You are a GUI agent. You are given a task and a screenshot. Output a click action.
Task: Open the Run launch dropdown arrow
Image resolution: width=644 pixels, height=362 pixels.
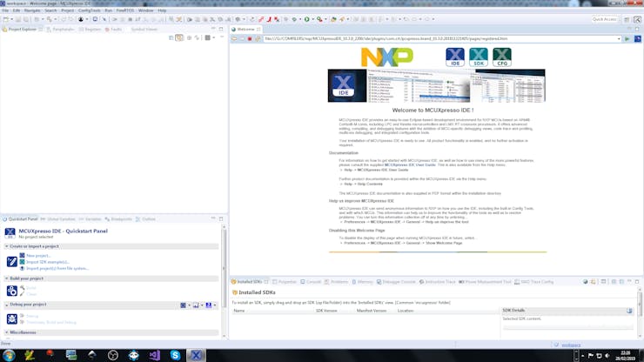312,19
